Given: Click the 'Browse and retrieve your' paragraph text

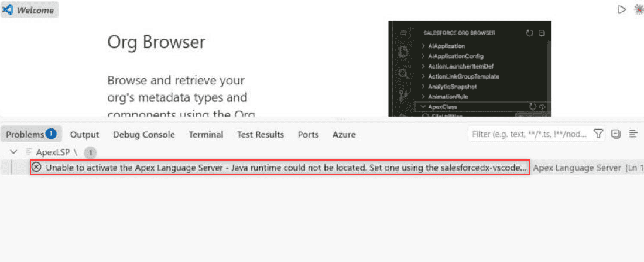Looking at the screenshot, I should 176,80.
